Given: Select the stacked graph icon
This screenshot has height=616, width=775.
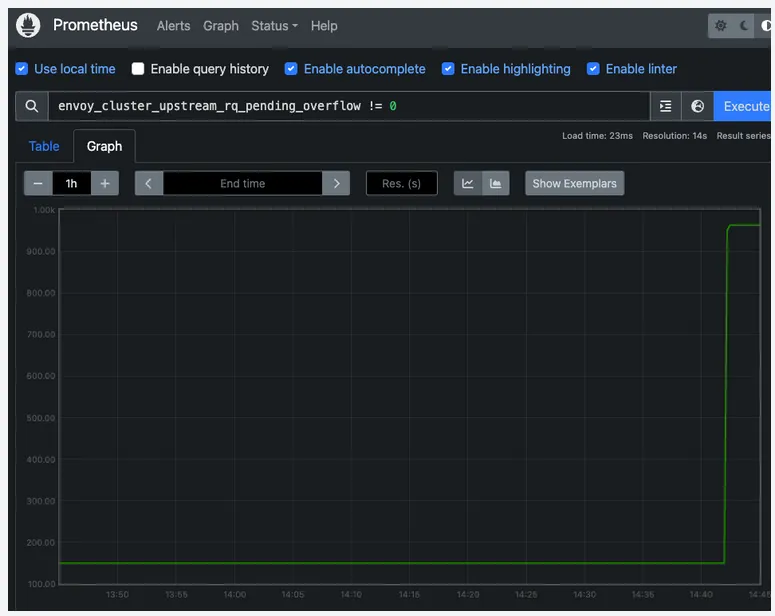Looking at the screenshot, I should [x=496, y=183].
